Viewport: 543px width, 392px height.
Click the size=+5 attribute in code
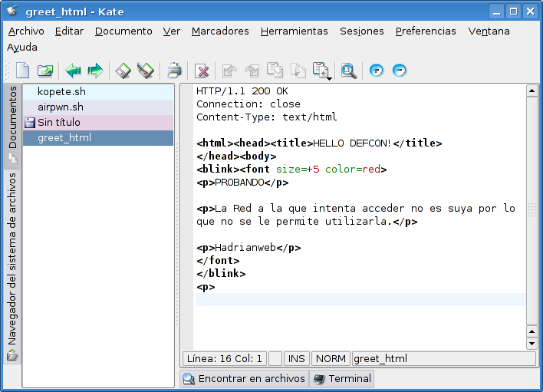click(x=298, y=170)
